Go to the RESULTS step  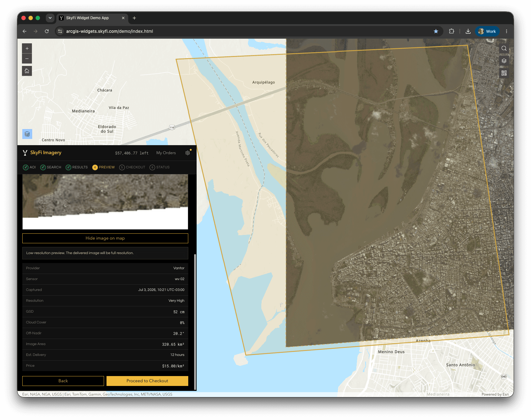(x=77, y=167)
